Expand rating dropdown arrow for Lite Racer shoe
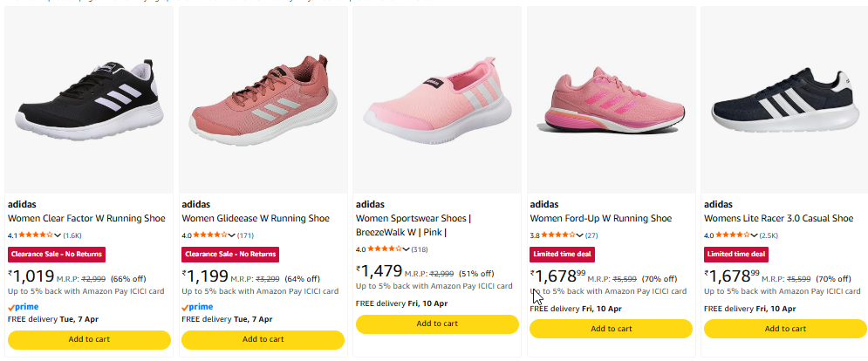 [x=755, y=235]
